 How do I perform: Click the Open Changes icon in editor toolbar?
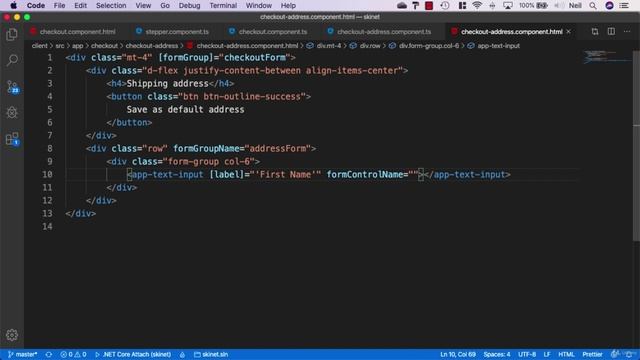tap(595, 31)
